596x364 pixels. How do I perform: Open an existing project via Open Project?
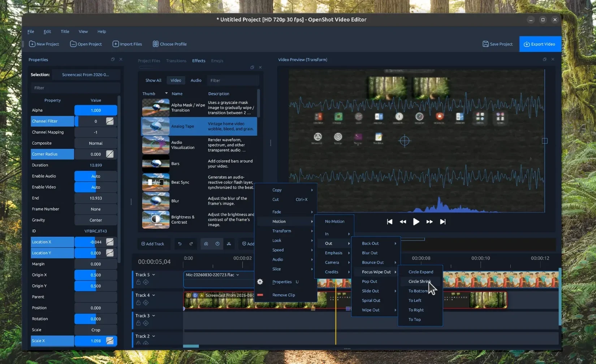(x=86, y=44)
